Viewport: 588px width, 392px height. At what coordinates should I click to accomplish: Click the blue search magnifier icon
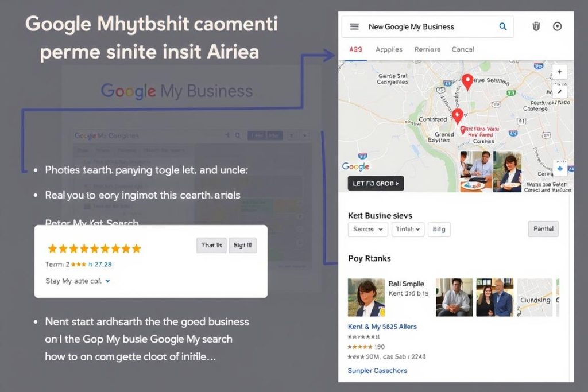click(503, 26)
